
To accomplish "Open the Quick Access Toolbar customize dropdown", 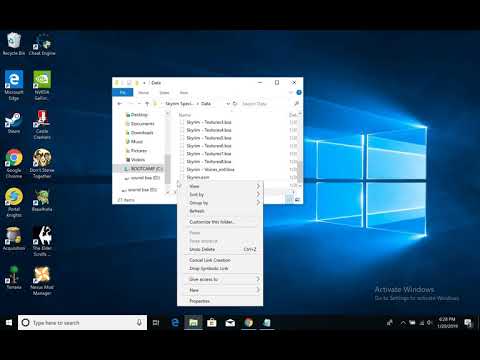I will (x=144, y=83).
